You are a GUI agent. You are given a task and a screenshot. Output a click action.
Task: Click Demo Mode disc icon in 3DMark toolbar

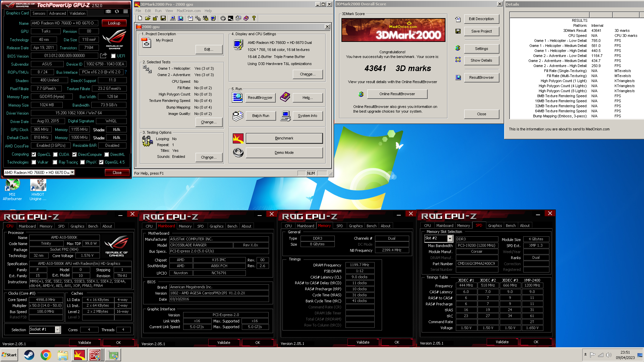[x=223, y=18]
